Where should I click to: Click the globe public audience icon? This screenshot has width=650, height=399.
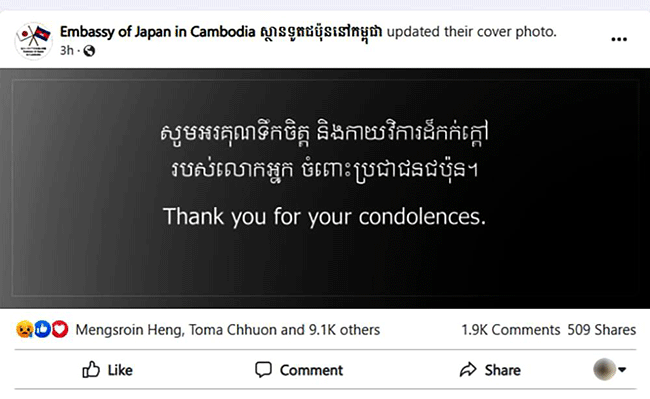click(x=89, y=51)
